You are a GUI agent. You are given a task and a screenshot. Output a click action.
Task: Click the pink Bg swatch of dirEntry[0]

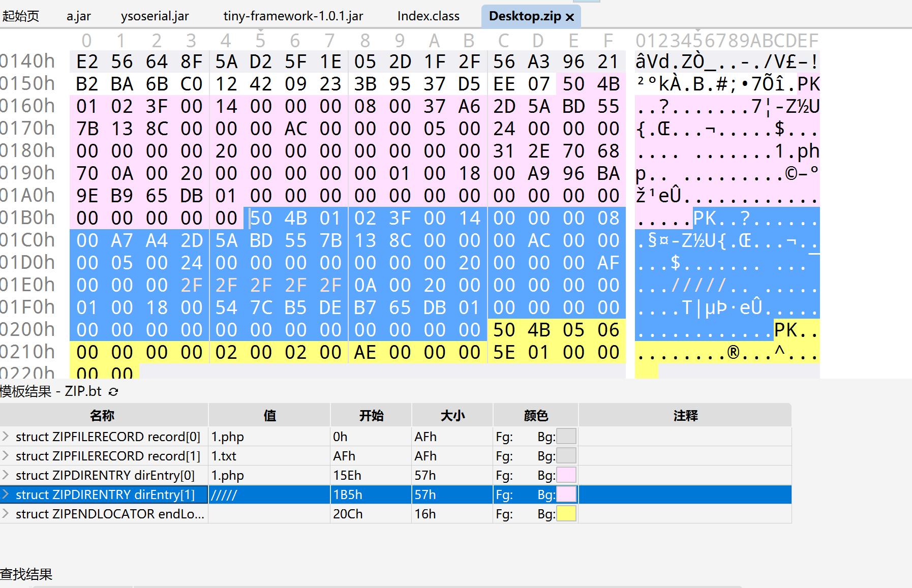pos(566,475)
